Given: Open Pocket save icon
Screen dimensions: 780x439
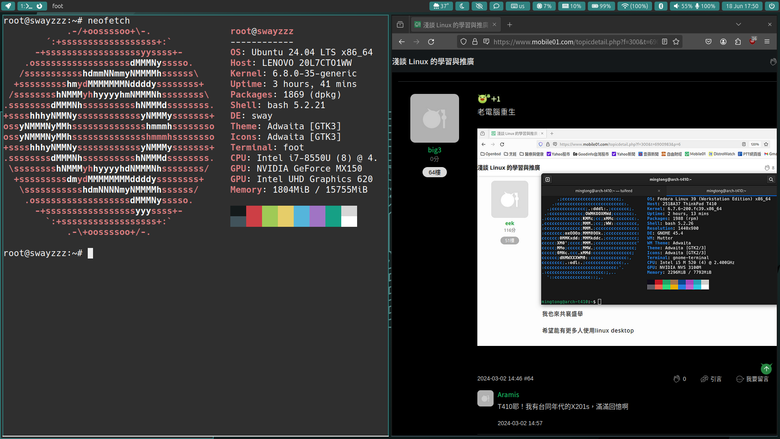Looking at the screenshot, I should [708, 42].
